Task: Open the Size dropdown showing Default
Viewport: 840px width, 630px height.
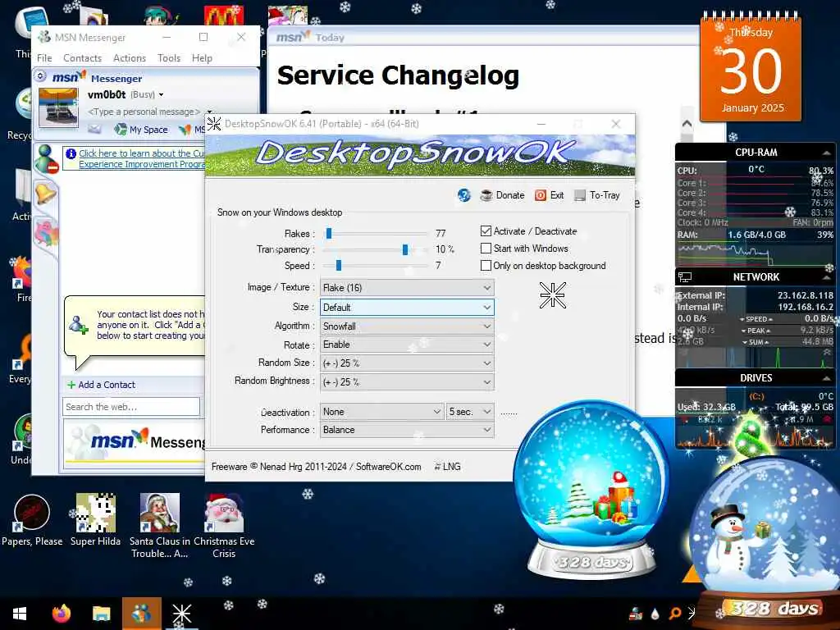Action: tap(407, 308)
